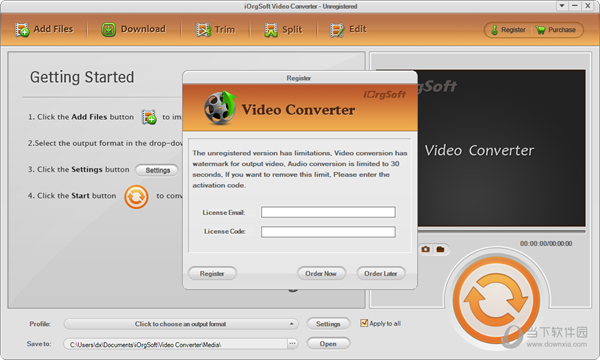Click inside the License Code field
This screenshot has height=360, width=600.
[328, 232]
